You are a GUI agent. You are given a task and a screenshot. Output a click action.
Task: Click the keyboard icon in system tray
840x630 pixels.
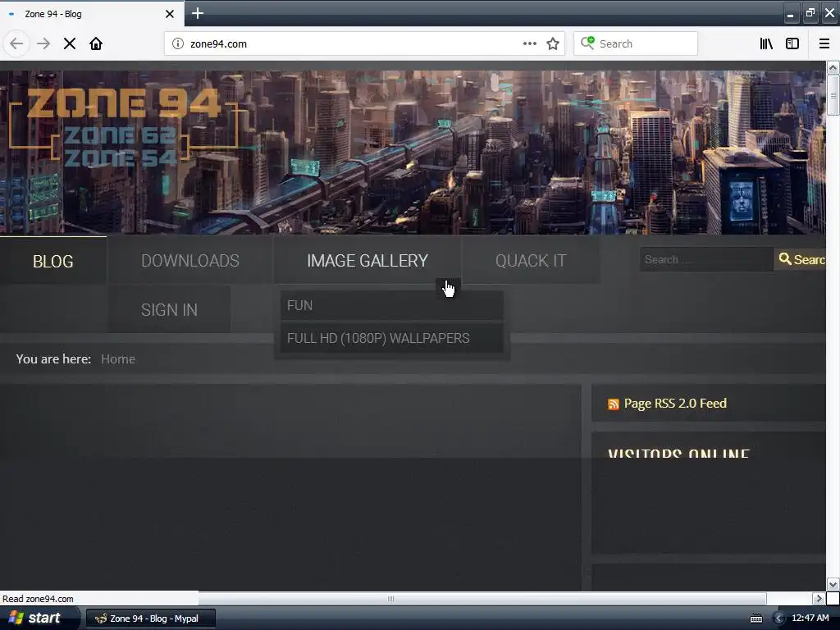(756, 619)
